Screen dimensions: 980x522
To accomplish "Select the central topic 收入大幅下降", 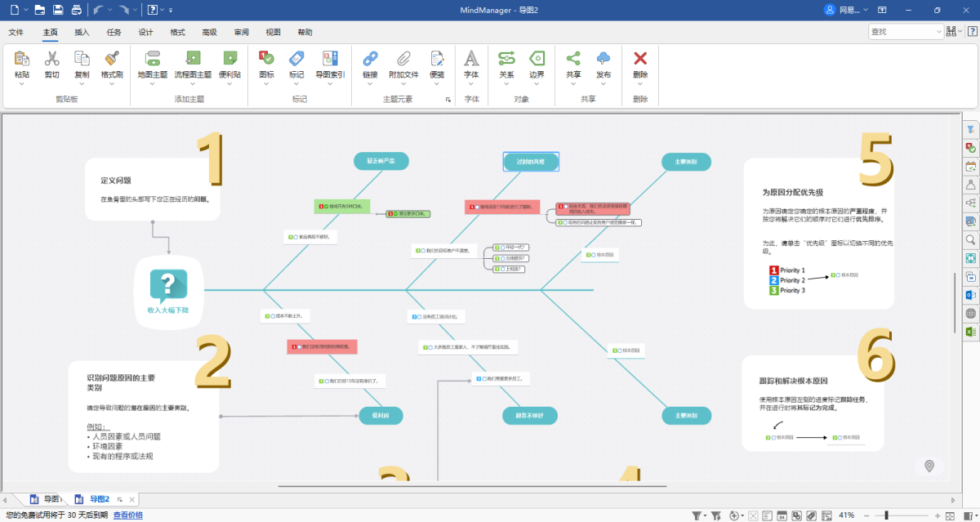I will click(x=167, y=292).
